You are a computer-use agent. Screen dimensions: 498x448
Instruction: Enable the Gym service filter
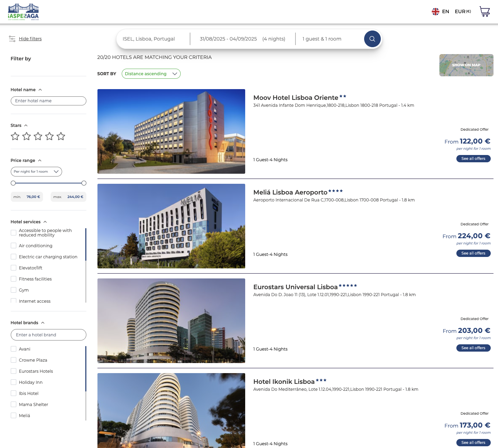14,290
